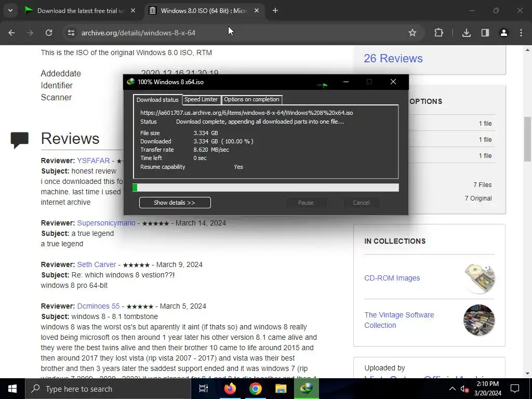Click the 7 Files download option
This screenshot has height=399, width=532.
[x=482, y=185]
